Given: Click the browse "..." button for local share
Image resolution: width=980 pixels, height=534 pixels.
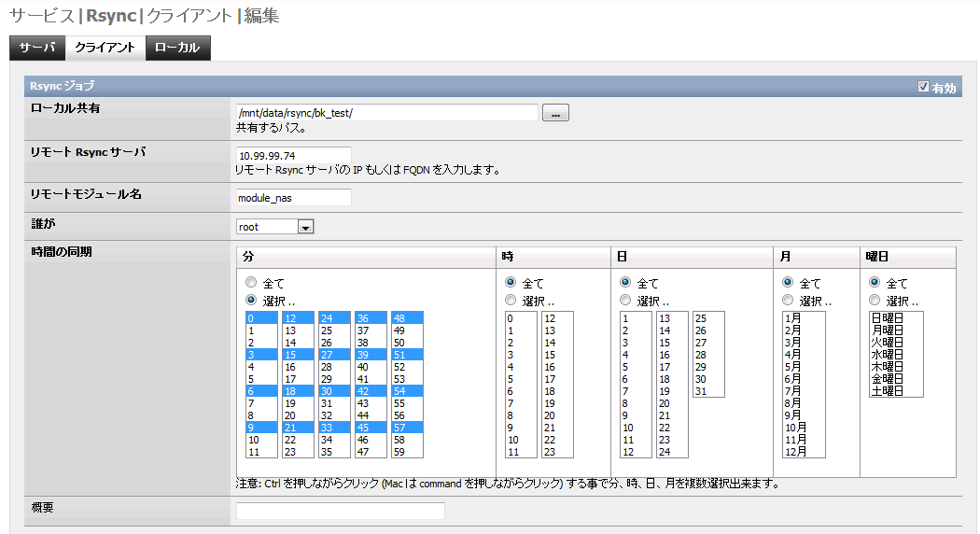Looking at the screenshot, I should [554, 113].
